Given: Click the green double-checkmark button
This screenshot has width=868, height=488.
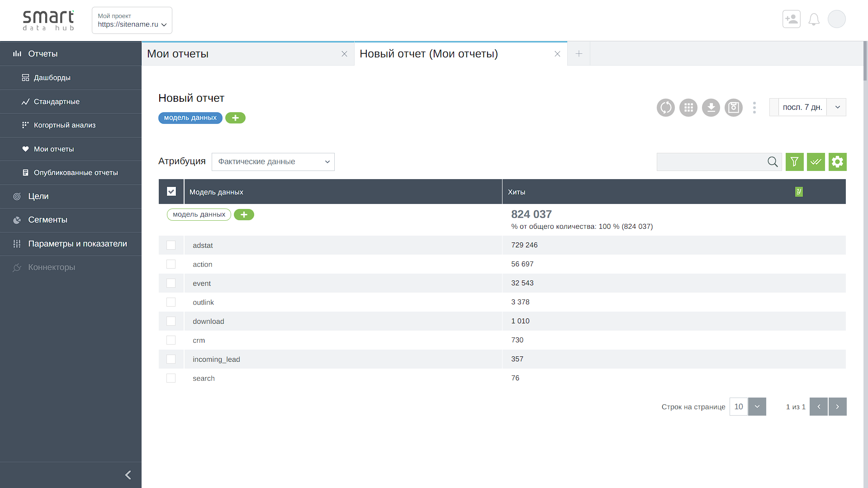Looking at the screenshot, I should click(x=816, y=162).
